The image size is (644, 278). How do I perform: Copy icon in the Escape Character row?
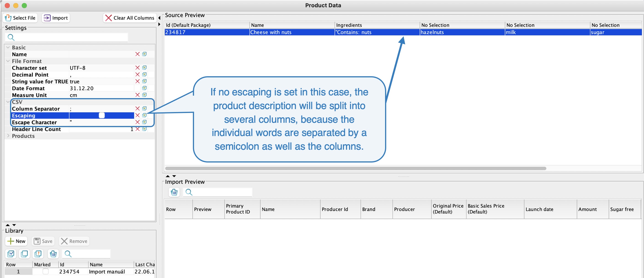144,122
